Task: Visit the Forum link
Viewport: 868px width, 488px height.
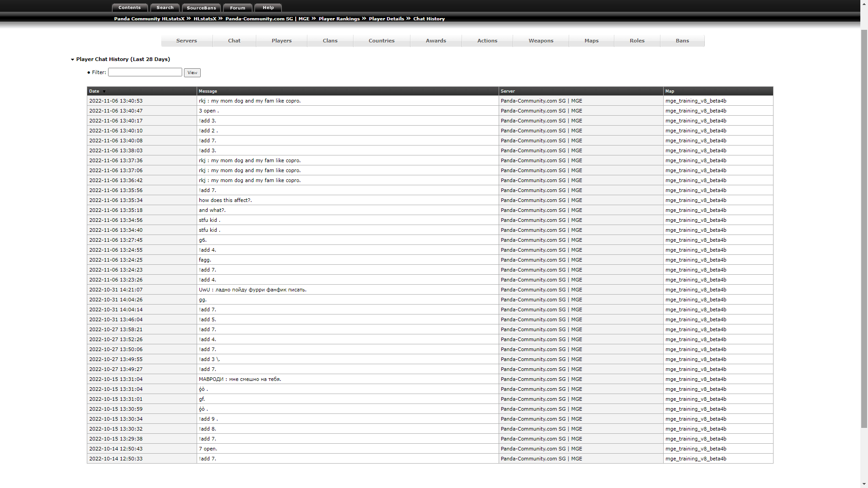Action: point(237,7)
